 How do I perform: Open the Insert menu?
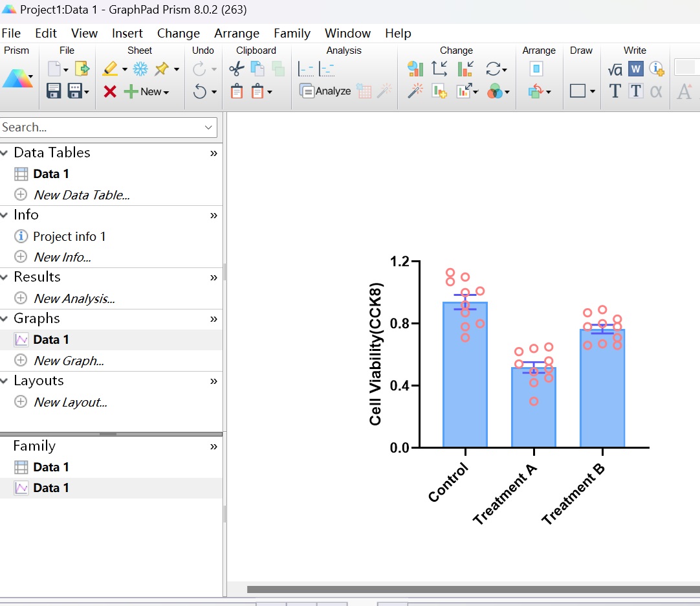point(127,33)
